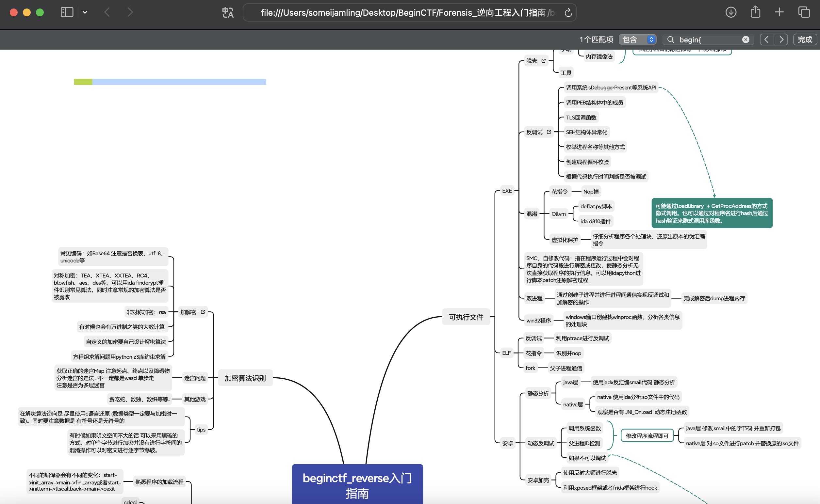Open sidebar options dropdown chevron

pyautogui.click(x=85, y=12)
